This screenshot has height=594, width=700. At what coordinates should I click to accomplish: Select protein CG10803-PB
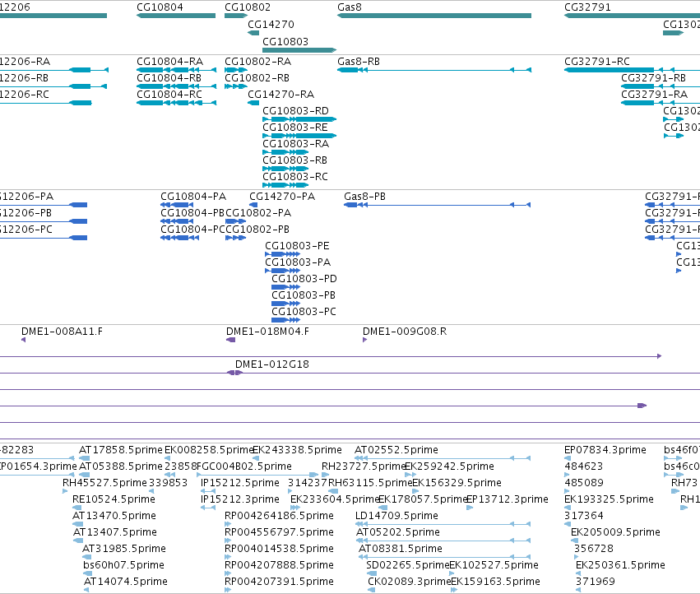coord(285,304)
